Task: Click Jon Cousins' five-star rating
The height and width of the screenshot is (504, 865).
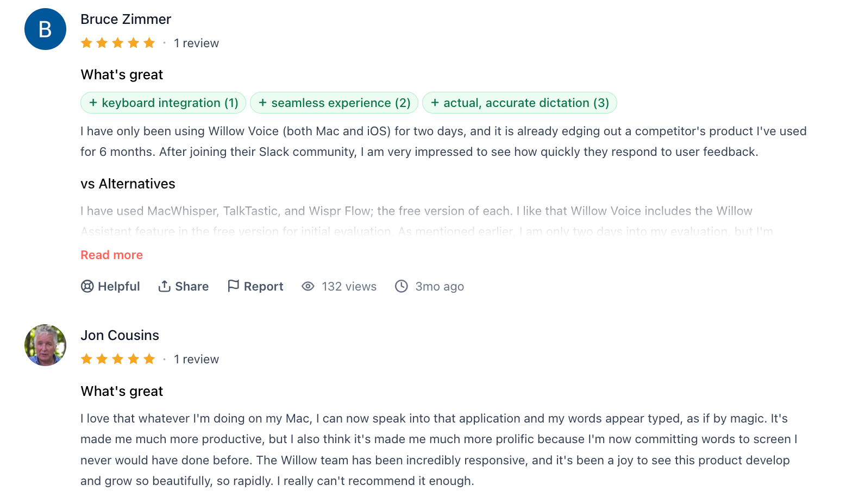Action: pos(118,359)
